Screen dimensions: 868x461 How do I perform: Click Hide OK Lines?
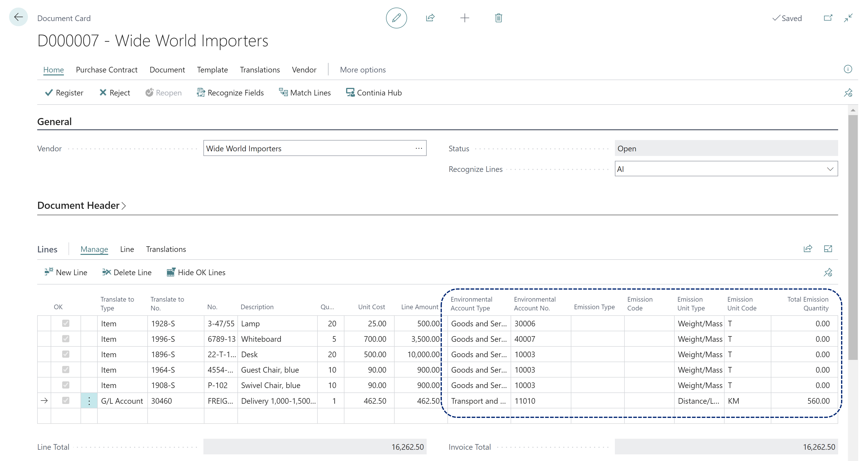click(x=196, y=272)
